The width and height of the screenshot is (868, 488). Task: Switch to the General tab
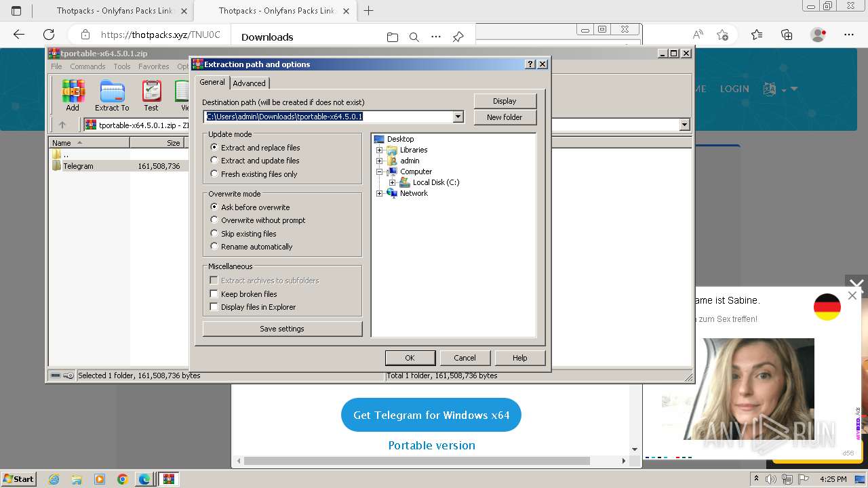[x=212, y=82]
